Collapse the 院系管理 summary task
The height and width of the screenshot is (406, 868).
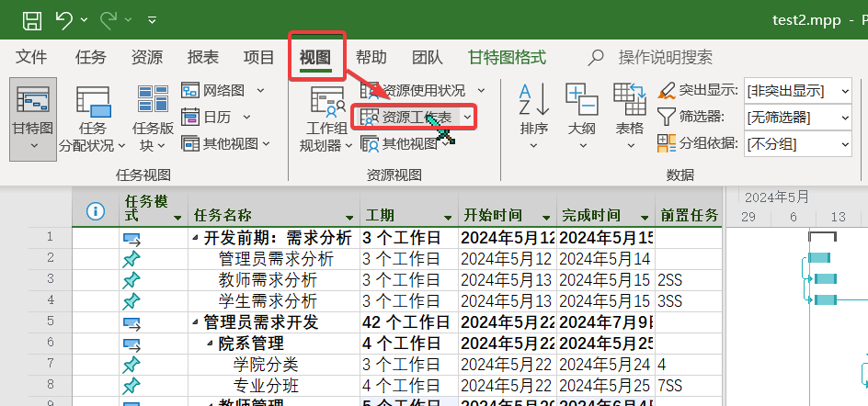point(210,344)
